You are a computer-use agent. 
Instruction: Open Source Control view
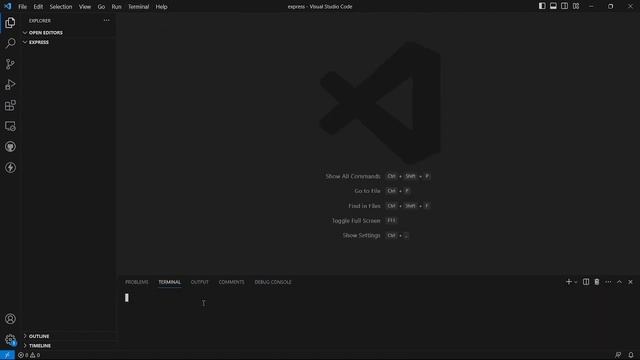(10, 64)
